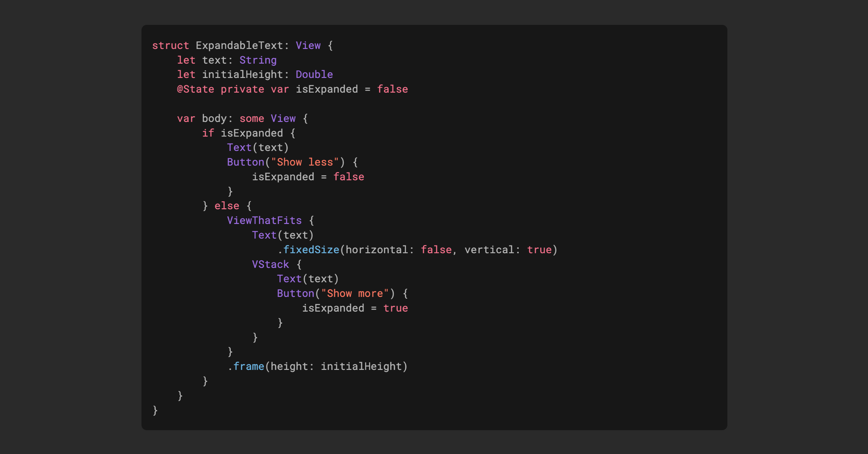Click the else keyword

click(x=227, y=206)
